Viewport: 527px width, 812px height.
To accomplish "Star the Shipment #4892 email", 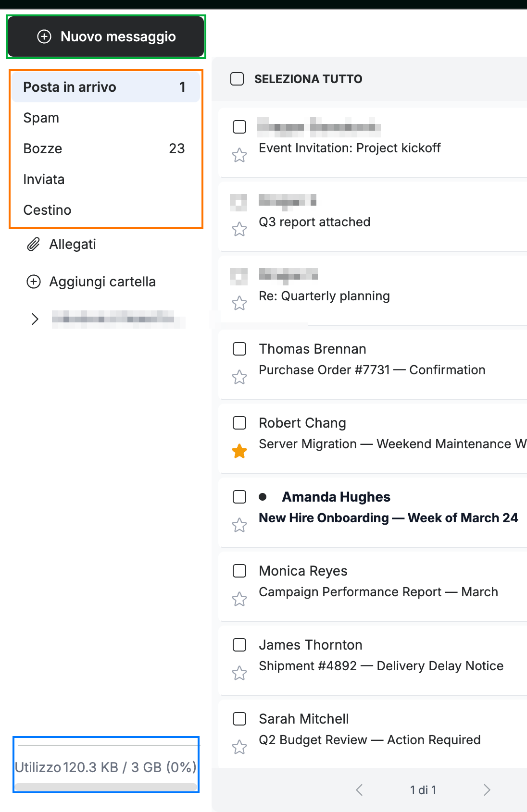I will [239, 673].
